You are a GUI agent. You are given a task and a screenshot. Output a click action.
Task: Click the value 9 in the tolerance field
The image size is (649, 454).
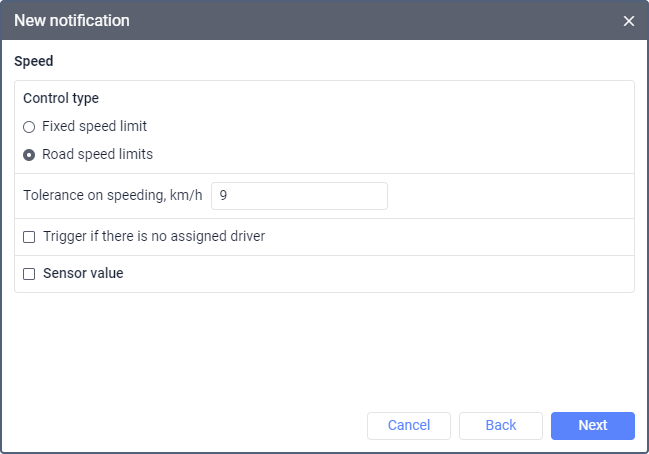(x=223, y=196)
